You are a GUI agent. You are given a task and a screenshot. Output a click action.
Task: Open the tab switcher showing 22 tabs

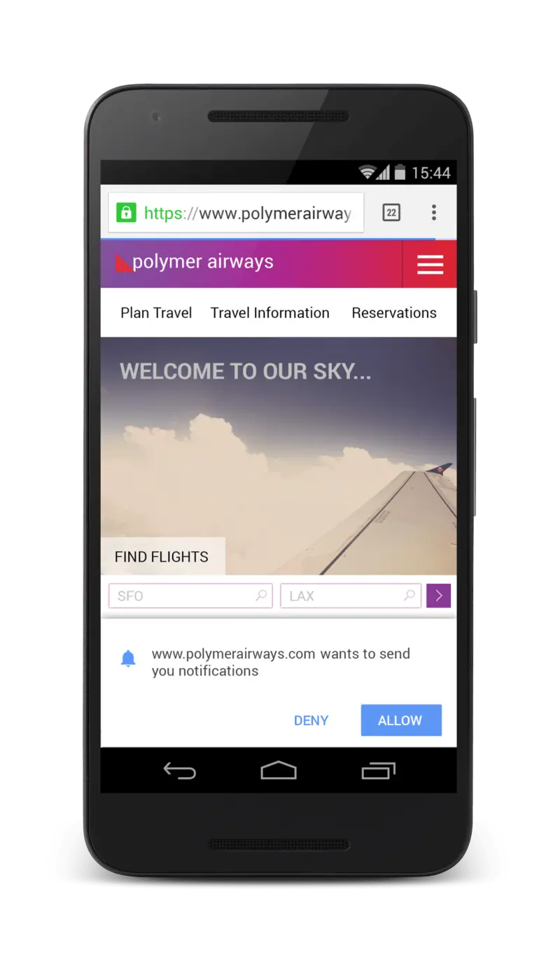pyautogui.click(x=391, y=213)
